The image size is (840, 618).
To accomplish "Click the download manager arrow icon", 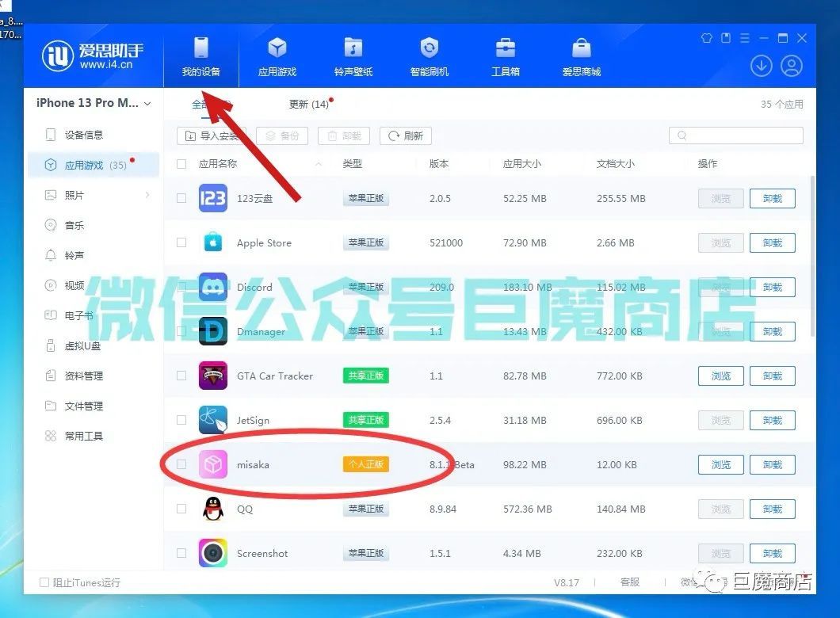I will pos(761,66).
